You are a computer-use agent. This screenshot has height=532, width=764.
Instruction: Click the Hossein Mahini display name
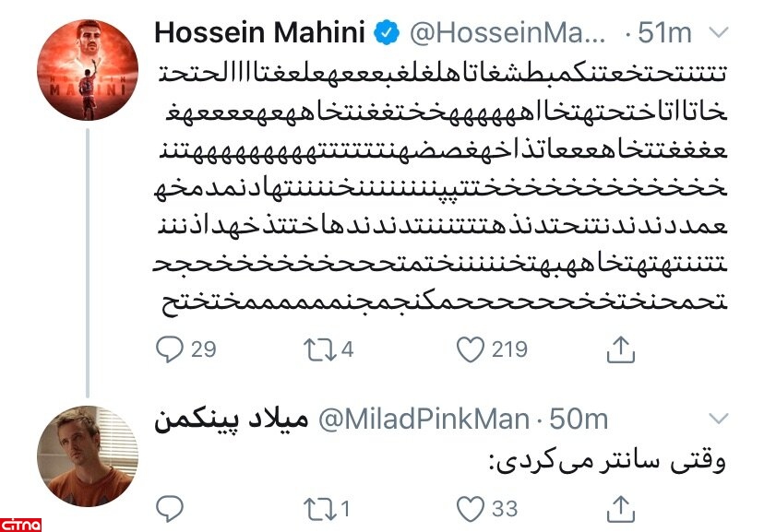(x=259, y=33)
